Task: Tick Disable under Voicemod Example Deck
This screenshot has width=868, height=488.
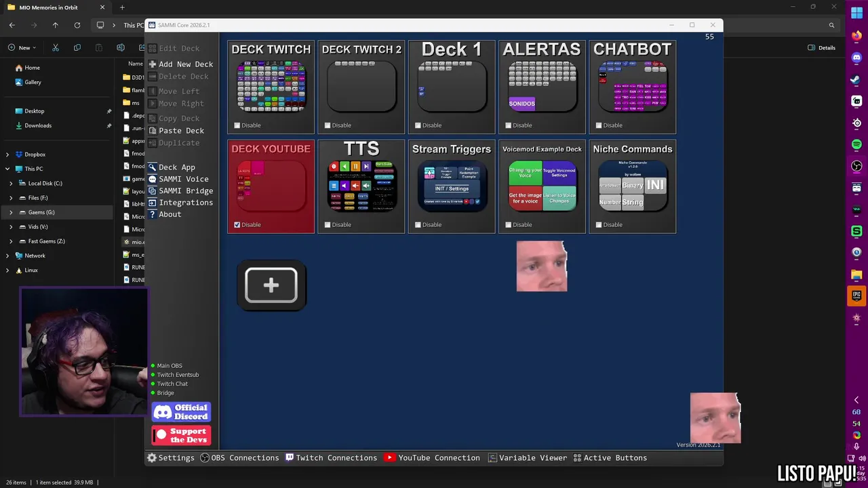Action: click(508, 225)
